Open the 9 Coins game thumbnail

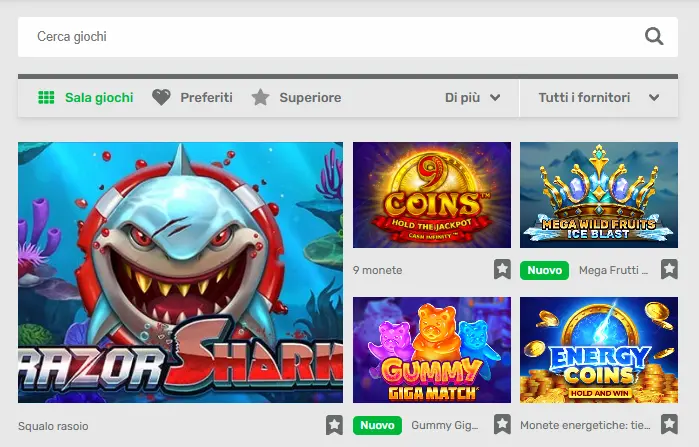[432, 195]
